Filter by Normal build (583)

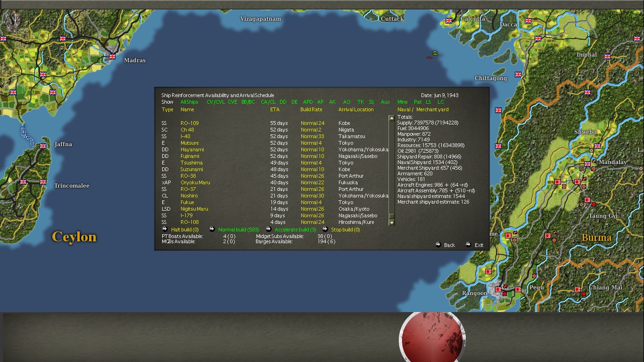tap(239, 230)
